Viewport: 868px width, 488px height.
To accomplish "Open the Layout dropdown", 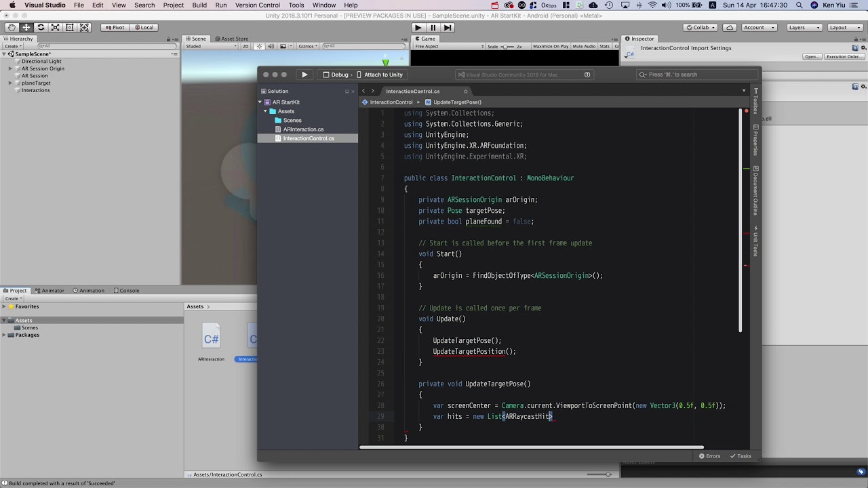I will (845, 27).
